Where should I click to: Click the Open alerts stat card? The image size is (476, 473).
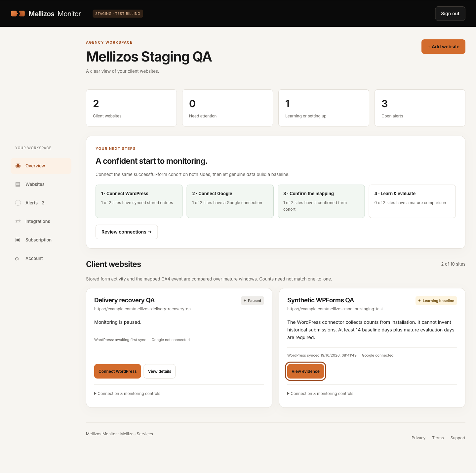coord(420,108)
